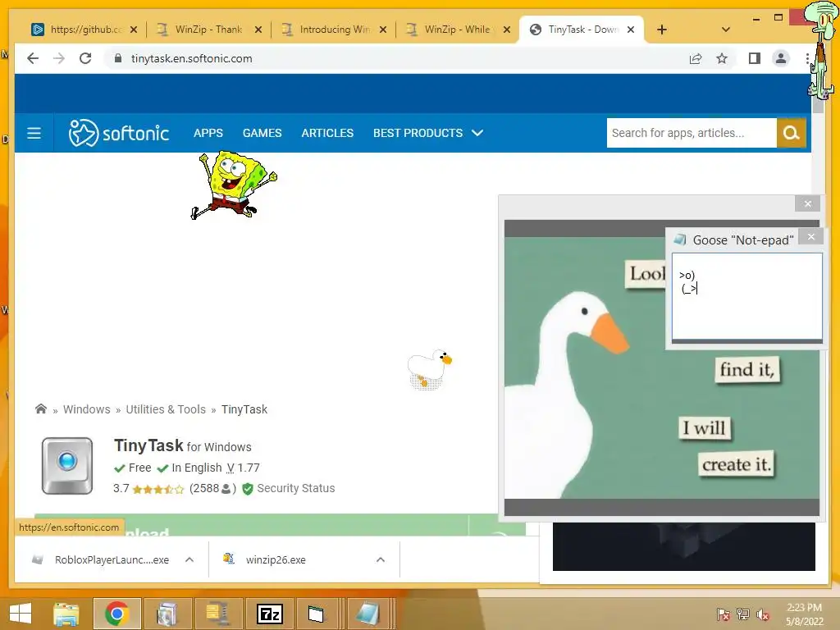Open File Explorer from the taskbar
Image resolution: width=840 pixels, height=630 pixels.
(66, 614)
